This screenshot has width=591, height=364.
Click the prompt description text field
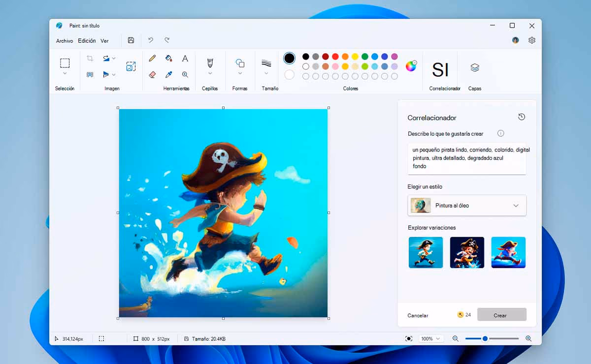(467, 158)
